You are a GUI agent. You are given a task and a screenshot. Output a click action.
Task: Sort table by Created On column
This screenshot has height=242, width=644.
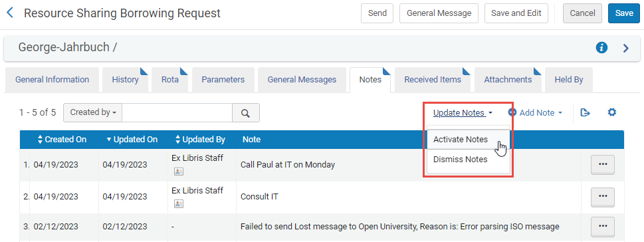coord(62,140)
